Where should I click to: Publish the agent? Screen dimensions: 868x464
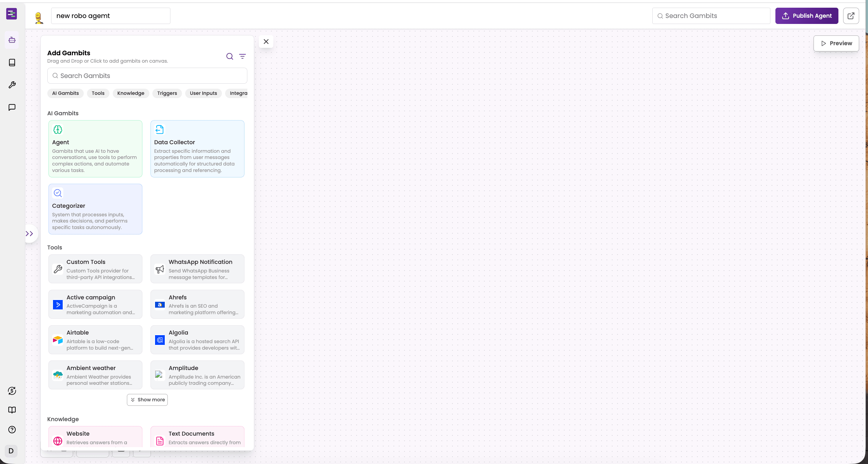point(807,16)
